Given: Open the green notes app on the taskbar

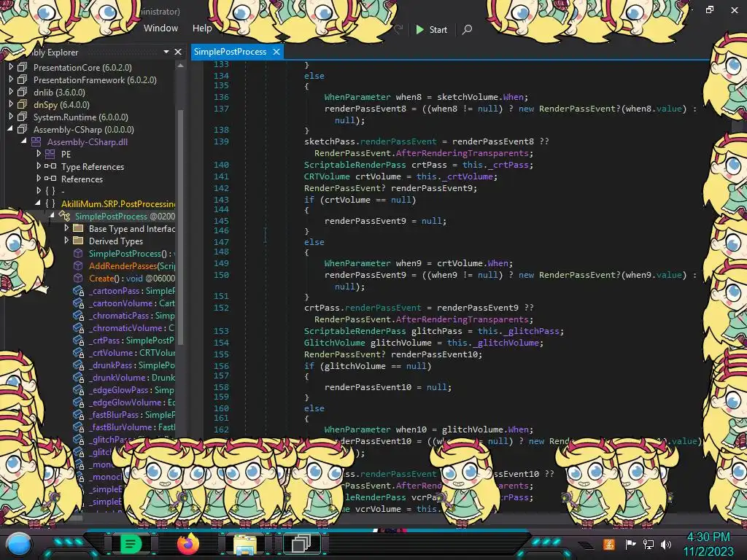Looking at the screenshot, I should [x=131, y=544].
